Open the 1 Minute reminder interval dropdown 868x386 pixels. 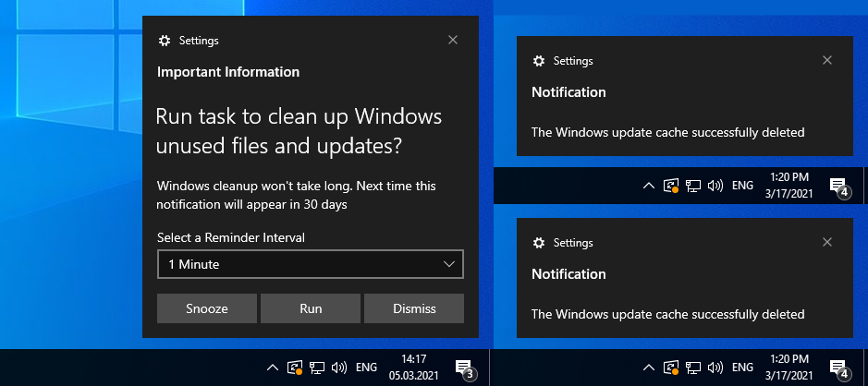[x=311, y=264]
